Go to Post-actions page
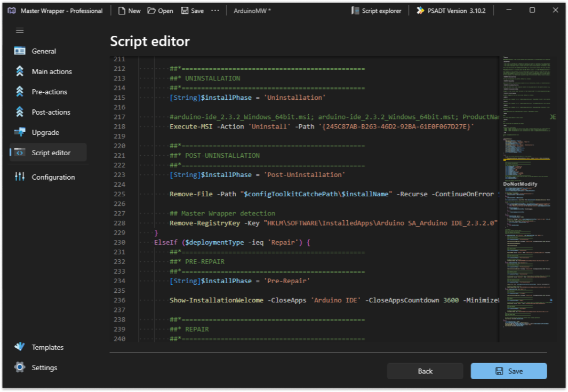The height and width of the screenshot is (392, 568). pos(51,112)
